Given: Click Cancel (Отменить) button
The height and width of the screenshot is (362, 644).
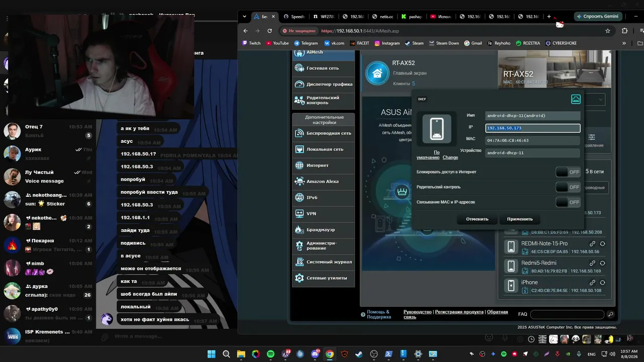Looking at the screenshot, I should tap(477, 219).
